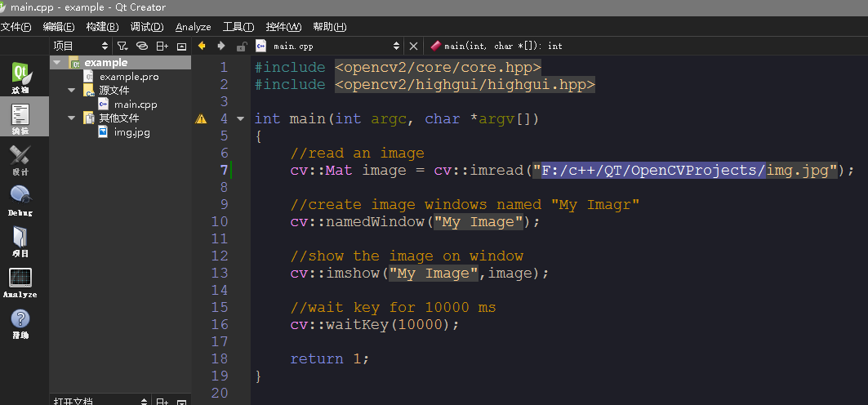
Task: Split the projects side panel
Action: tap(162, 46)
